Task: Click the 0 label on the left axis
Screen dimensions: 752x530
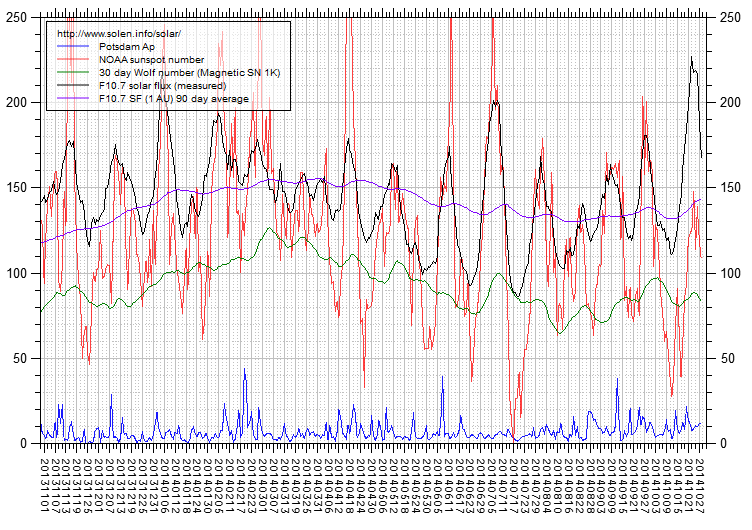Action: pyautogui.click(x=24, y=443)
